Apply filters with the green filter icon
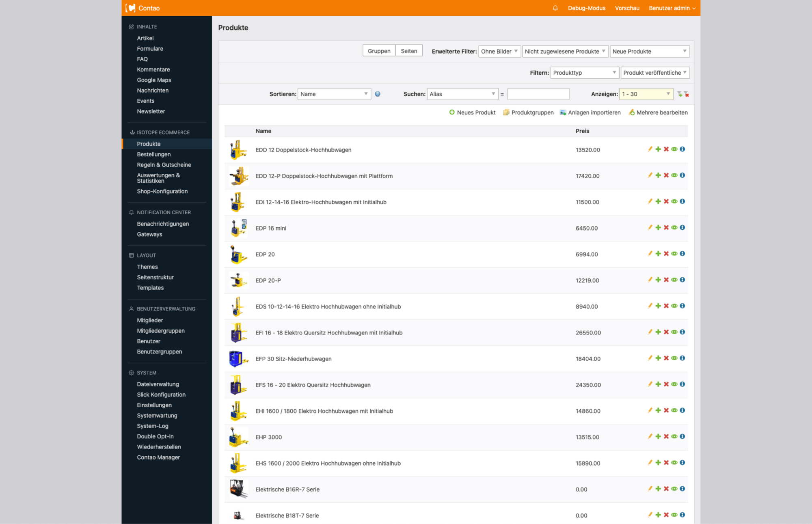 click(x=680, y=94)
